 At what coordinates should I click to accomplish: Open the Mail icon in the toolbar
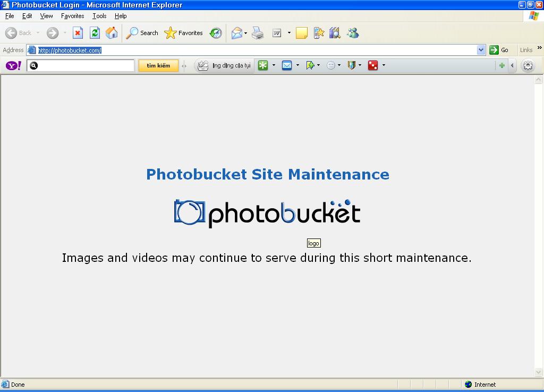point(236,33)
